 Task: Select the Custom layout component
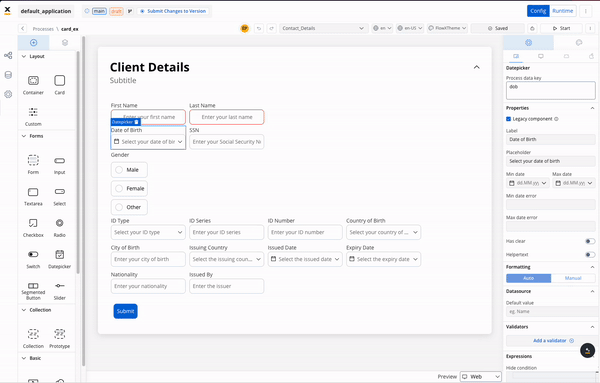coord(33,116)
